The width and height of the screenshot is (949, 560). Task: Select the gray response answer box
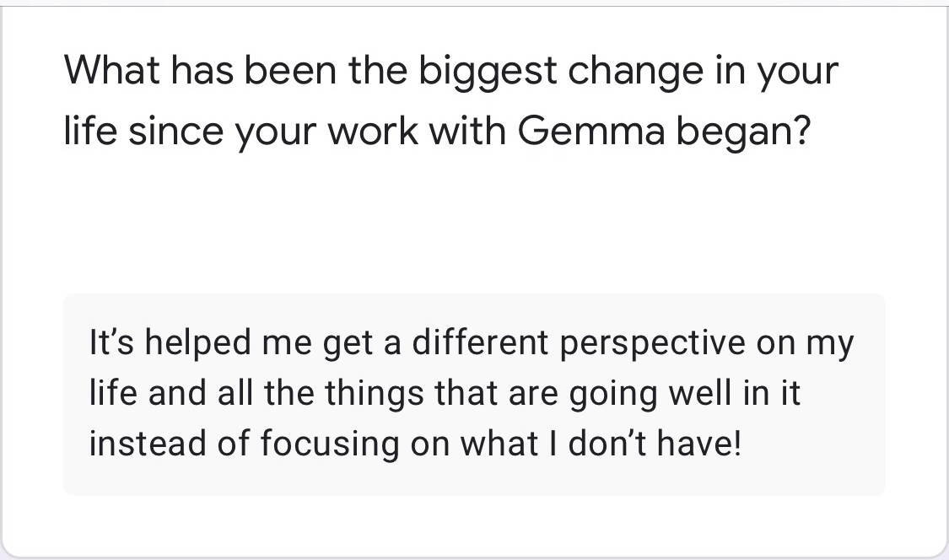point(474,394)
